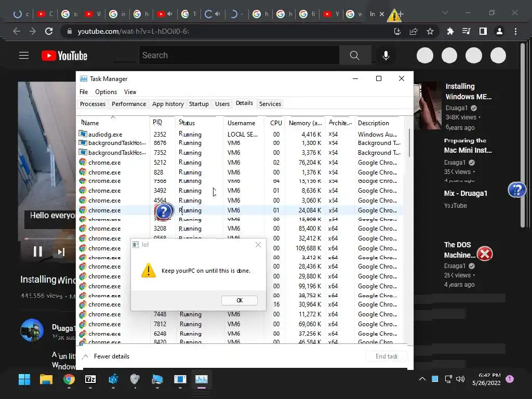The width and height of the screenshot is (532, 399).
Task: Click the End task button
Action: [387, 356]
